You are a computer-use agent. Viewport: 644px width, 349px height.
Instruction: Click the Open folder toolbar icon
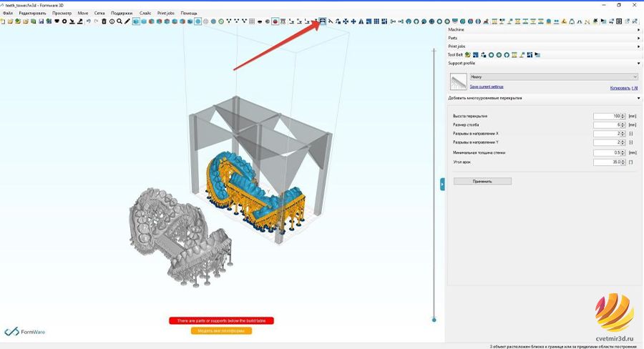pyautogui.click(x=10, y=21)
